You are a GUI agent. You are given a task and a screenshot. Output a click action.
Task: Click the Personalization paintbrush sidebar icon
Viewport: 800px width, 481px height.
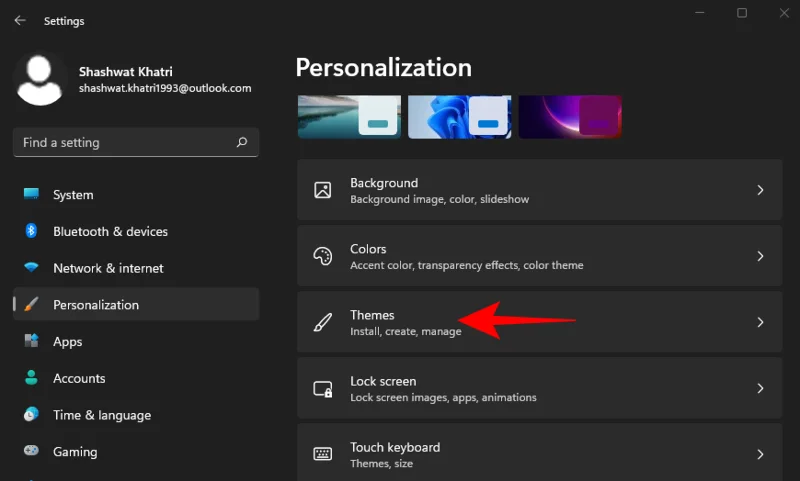click(31, 305)
